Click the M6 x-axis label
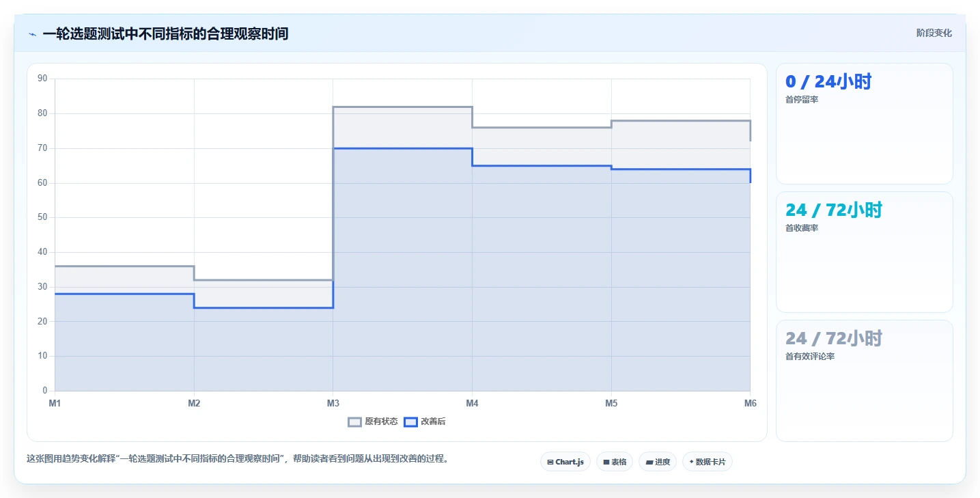 click(x=751, y=403)
